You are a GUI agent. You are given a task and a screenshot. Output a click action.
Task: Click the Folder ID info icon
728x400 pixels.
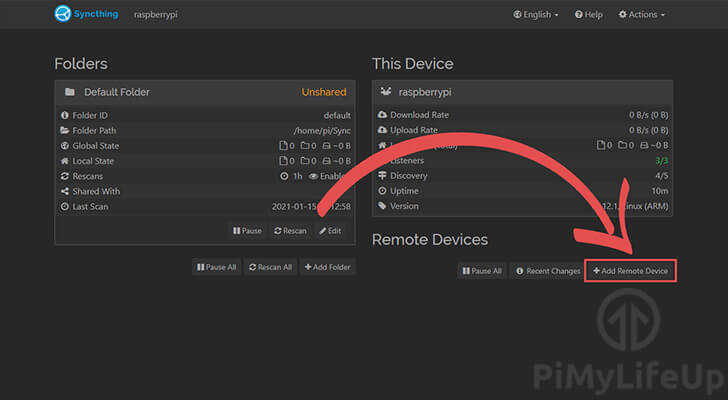(x=65, y=115)
